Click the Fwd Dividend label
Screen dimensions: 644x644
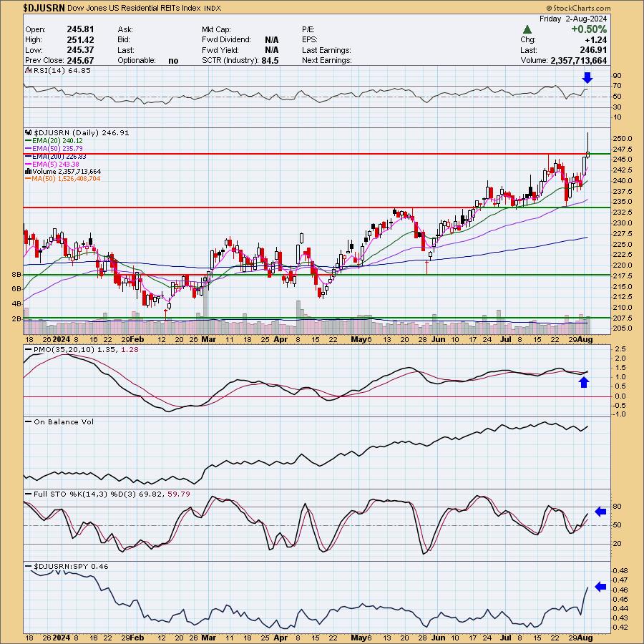[226, 40]
